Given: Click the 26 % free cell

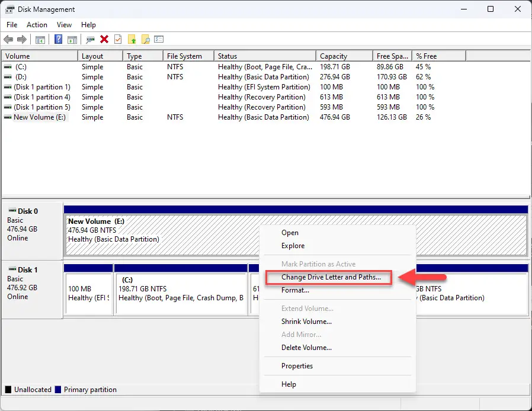Looking at the screenshot, I should pos(424,117).
